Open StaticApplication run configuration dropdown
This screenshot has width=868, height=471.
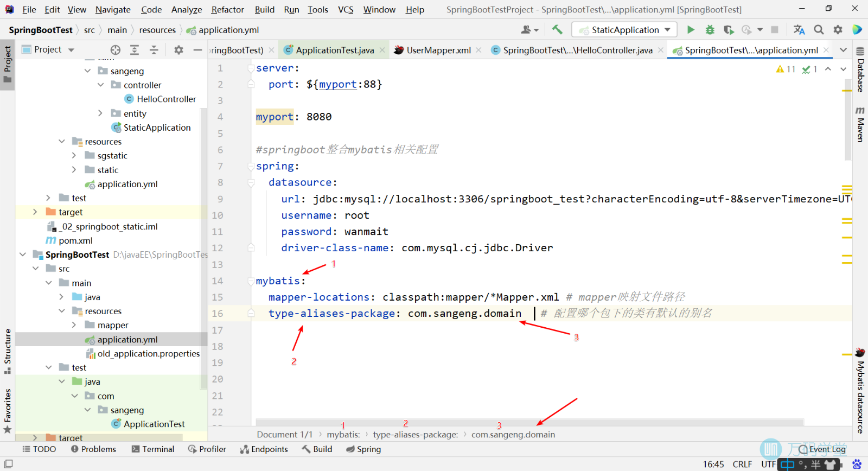(624, 30)
